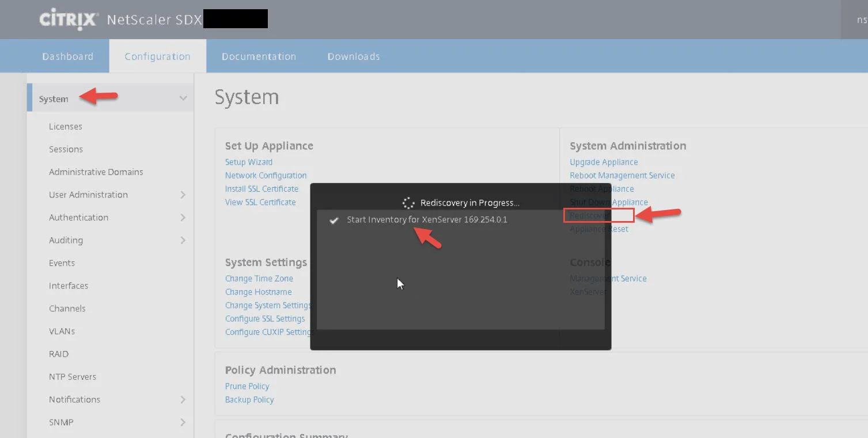Open Notifications in the sidebar
Screen dimensions: 868x438
(x=74, y=399)
